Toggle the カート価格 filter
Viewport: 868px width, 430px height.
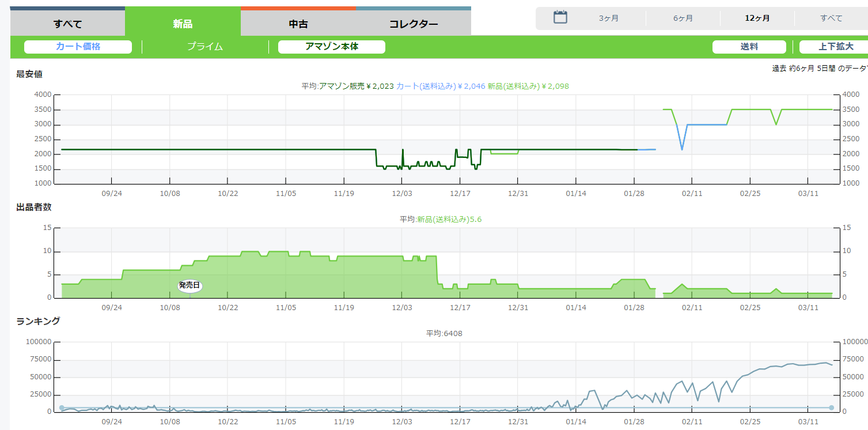78,47
